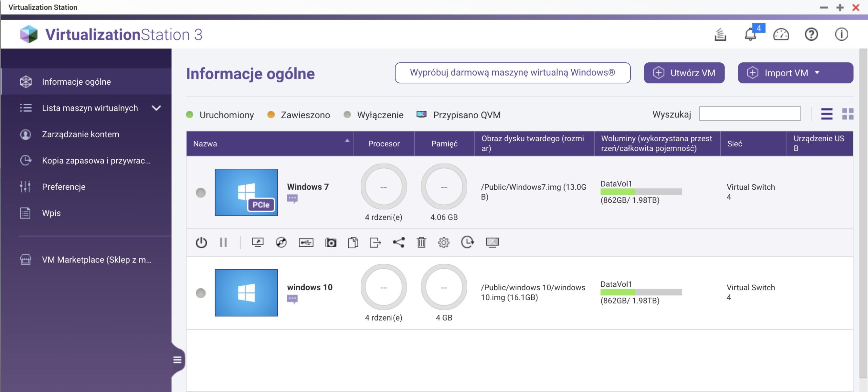Switch to grid view layout
The width and height of the screenshot is (868, 392).
(x=848, y=114)
